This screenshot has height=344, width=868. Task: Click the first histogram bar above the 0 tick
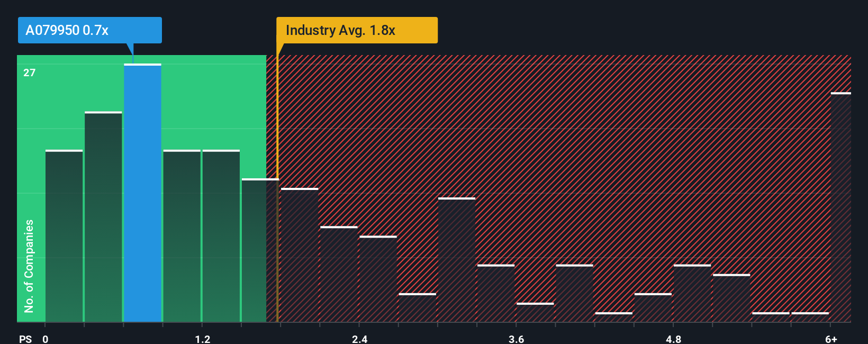pos(64,236)
